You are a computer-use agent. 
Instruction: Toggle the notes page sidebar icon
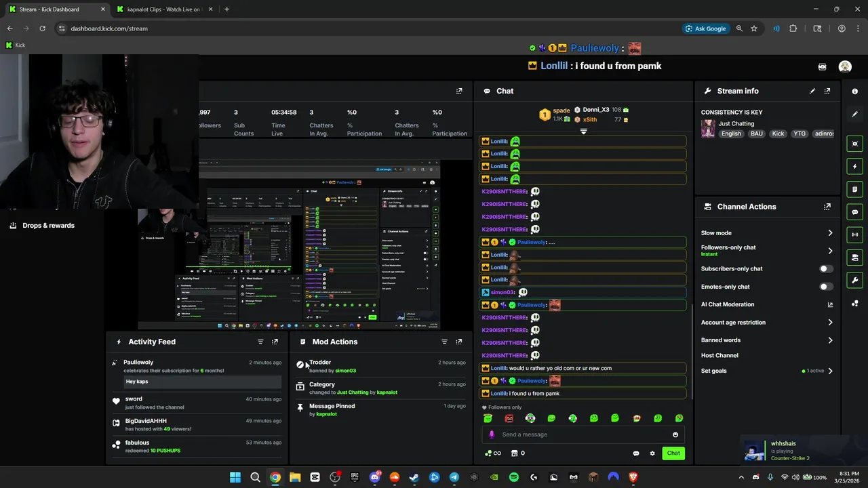pyautogui.click(x=855, y=189)
